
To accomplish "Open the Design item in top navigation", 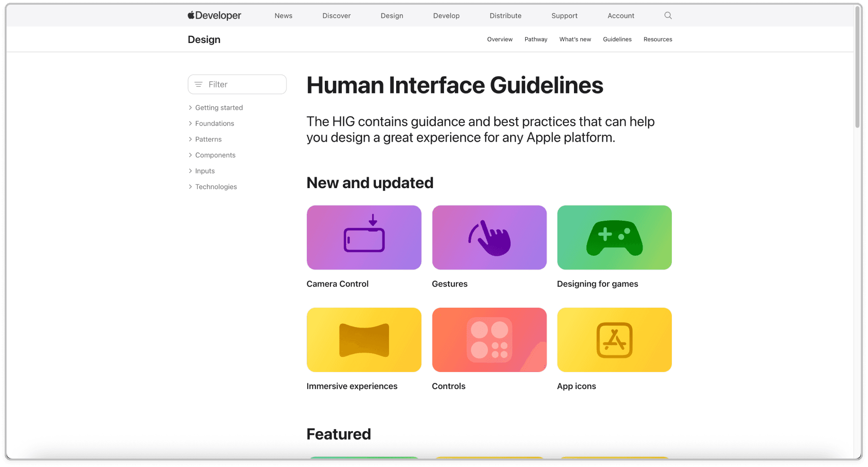I will [392, 16].
